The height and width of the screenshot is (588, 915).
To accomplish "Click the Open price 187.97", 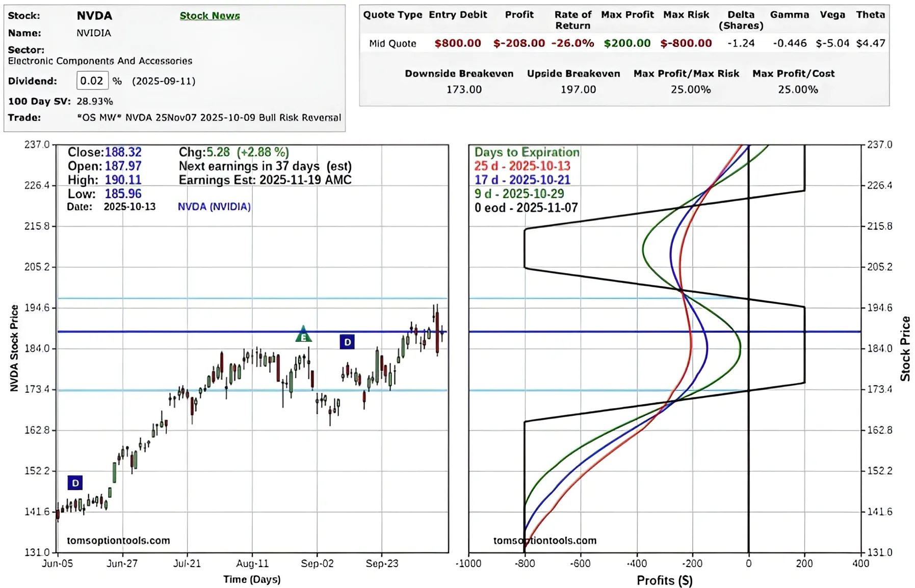I will [x=123, y=166].
